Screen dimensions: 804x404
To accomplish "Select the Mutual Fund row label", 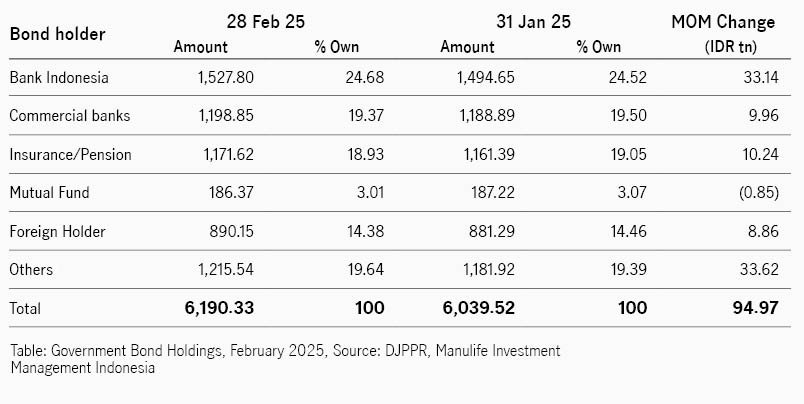I will click(50, 193).
